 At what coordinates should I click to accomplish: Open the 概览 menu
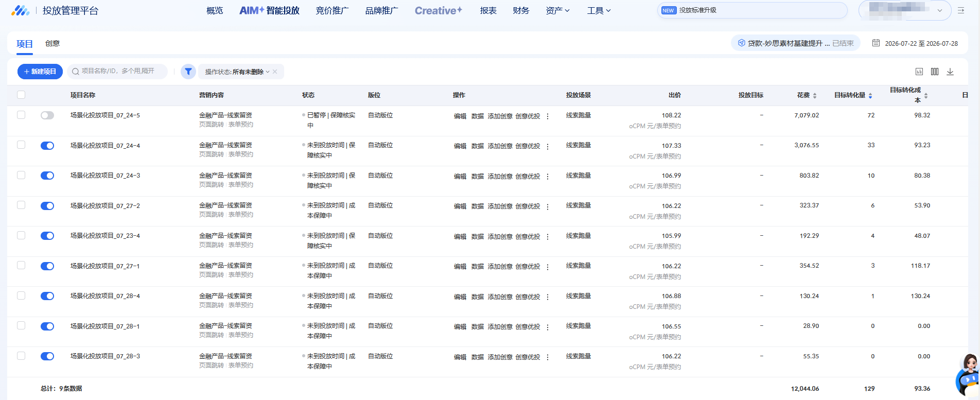tap(215, 10)
